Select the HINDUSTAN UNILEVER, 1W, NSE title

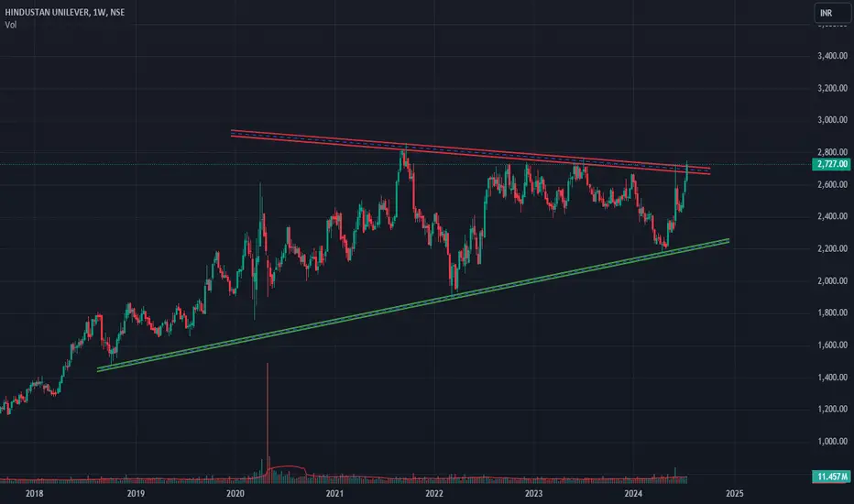(x=65, y=12)
